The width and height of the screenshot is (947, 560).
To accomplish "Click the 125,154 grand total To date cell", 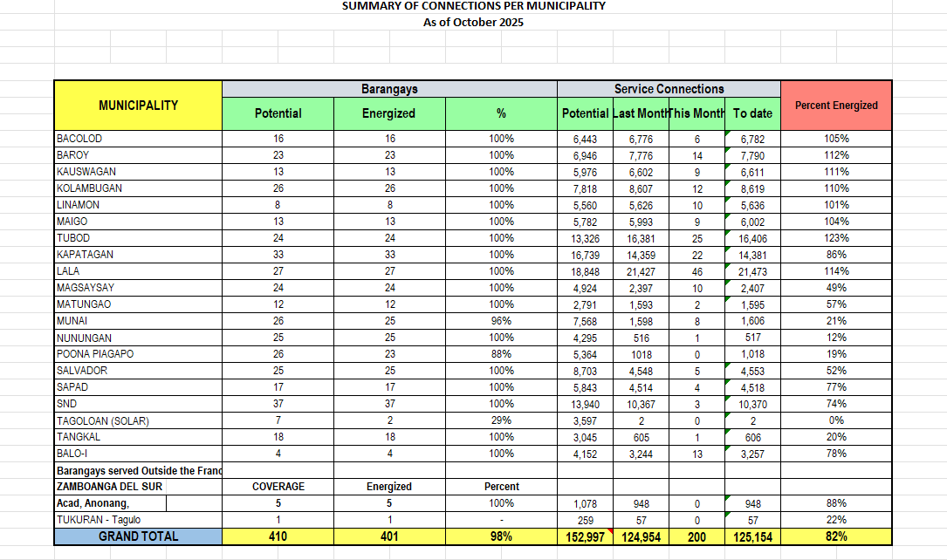I will click(x=752, y=537).
